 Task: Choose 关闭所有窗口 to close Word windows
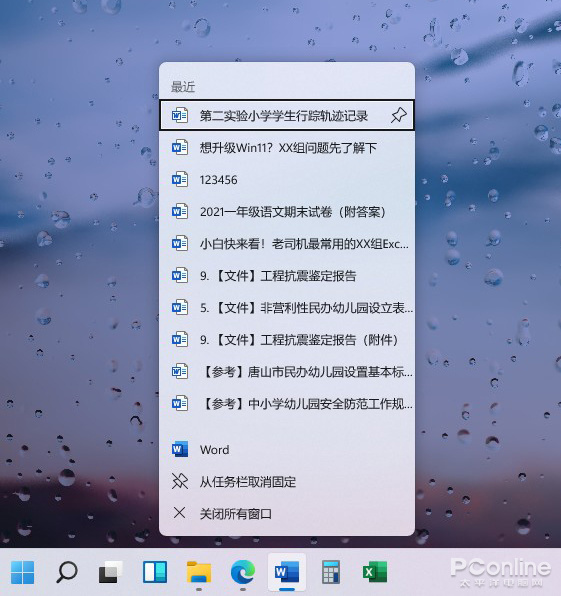(287, 514)
